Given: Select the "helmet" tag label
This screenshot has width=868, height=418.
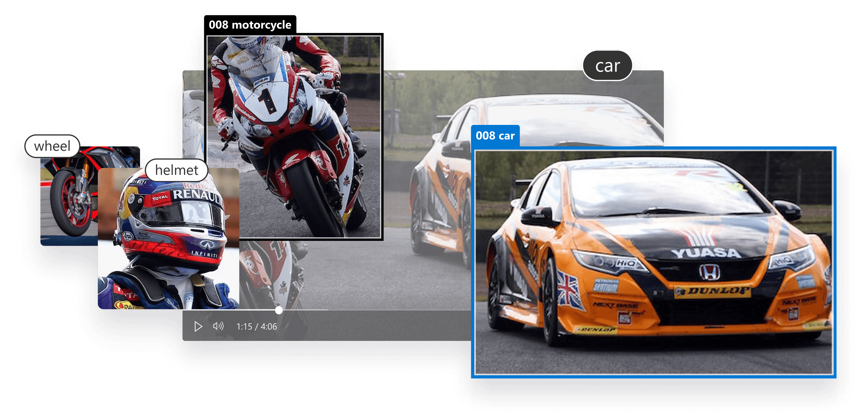Looking at the screenshot, I should tap(176, 170).
